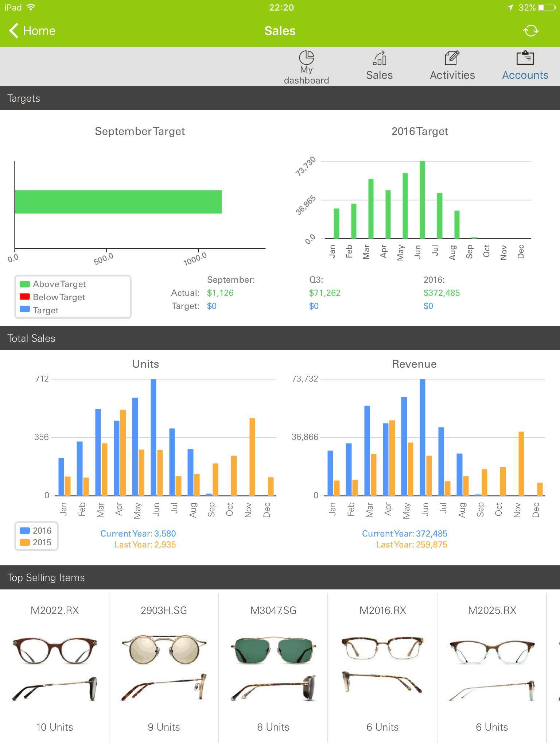Select the M3047.SG green sunglasses item

pyautogui.click(x=273, y=667)
